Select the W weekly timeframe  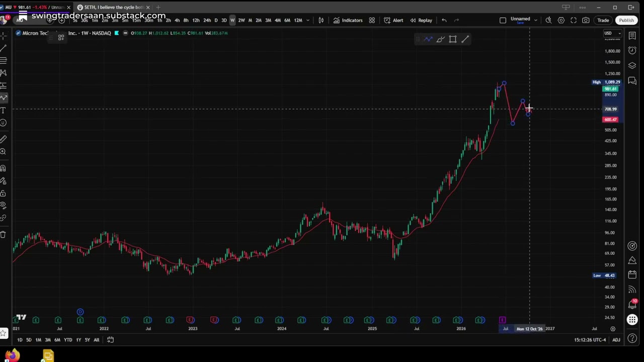[232, 20]
